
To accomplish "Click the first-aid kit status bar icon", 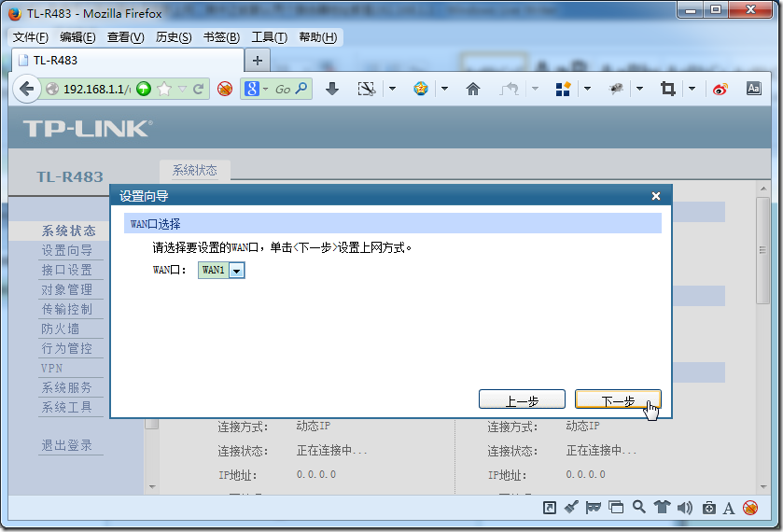I will click(708, 508).
